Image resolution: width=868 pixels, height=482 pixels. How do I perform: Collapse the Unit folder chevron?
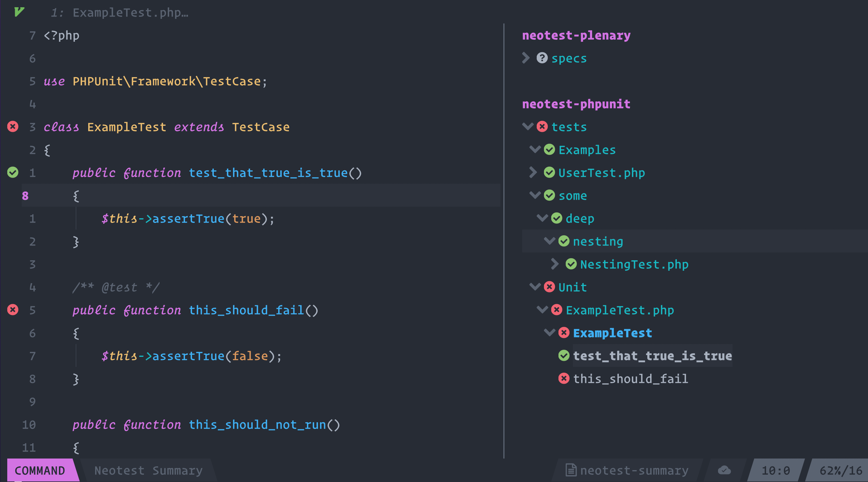pos(535,286)
